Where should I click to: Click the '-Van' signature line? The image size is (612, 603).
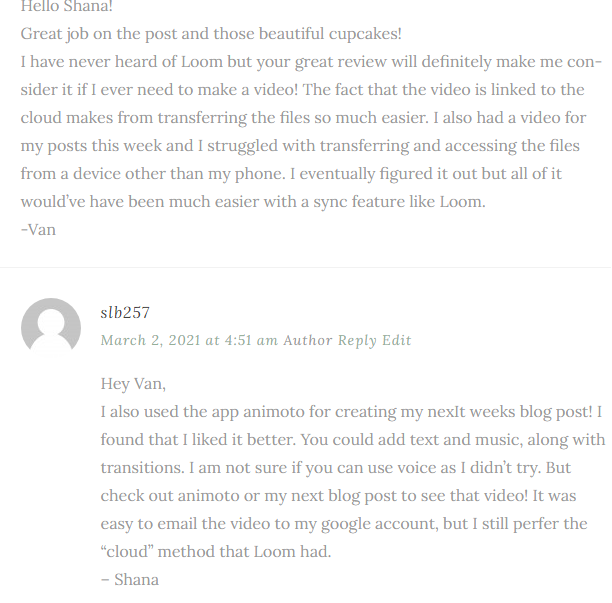[x=38, y=229]
